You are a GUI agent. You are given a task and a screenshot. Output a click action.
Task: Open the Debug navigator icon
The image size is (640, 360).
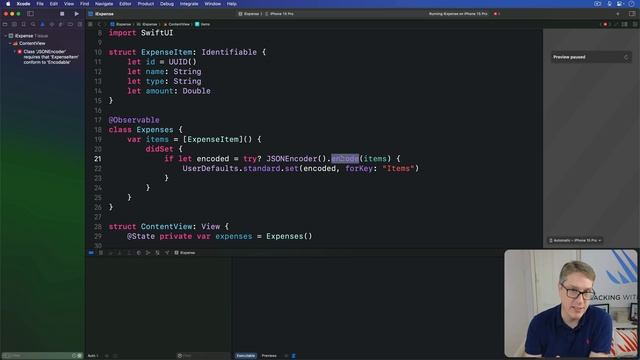click(61, 24)
